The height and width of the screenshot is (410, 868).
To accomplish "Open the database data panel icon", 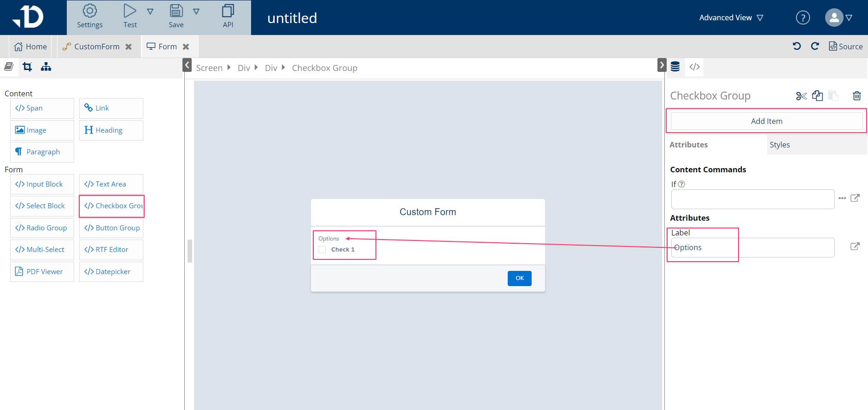I will click(675, 67).
